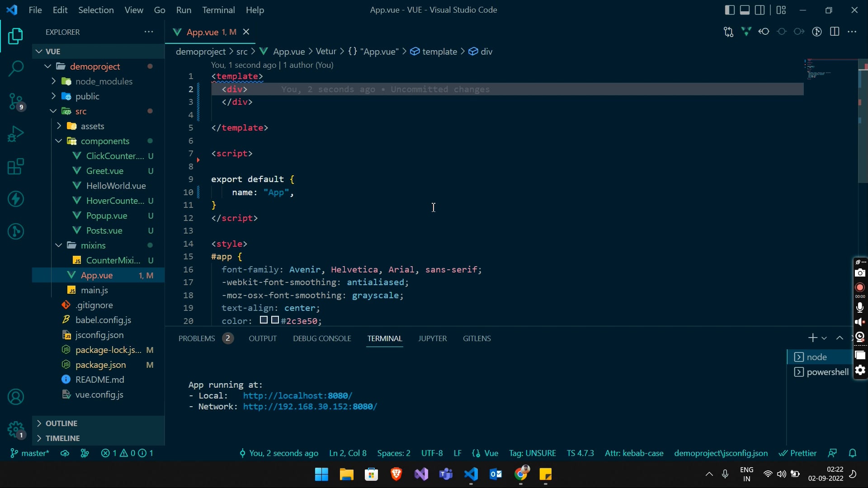The image size is (868, 488).
Task: Toggle the primary sidebar layout button
Action: tap(729, 10)
